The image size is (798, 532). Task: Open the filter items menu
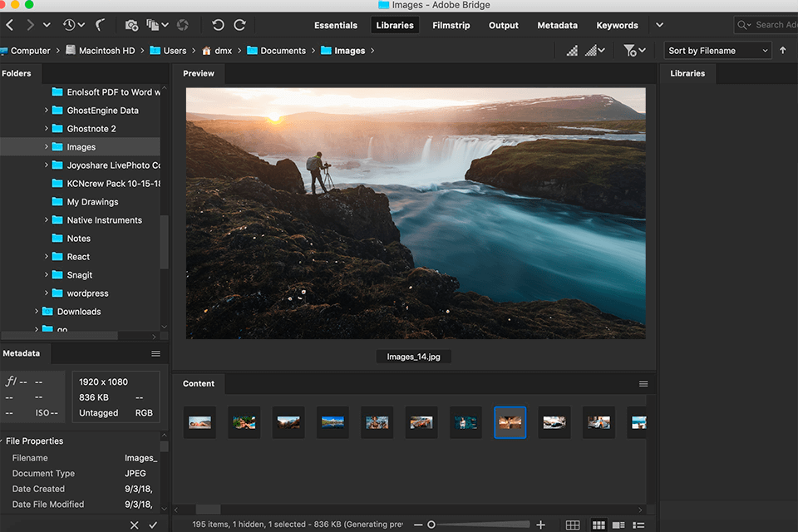pyautogui.click(x=630, y=50)
